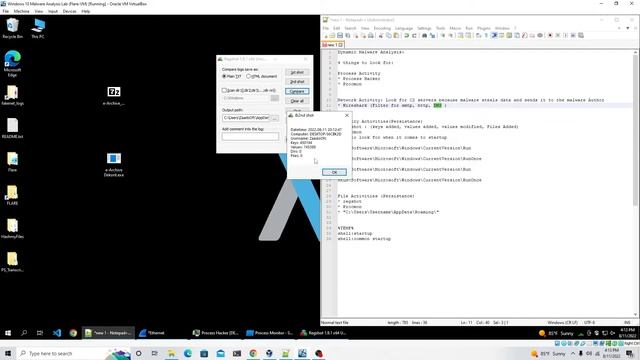Click the Paste icon in Notepad++ toolbar

(x=396, y=36)
